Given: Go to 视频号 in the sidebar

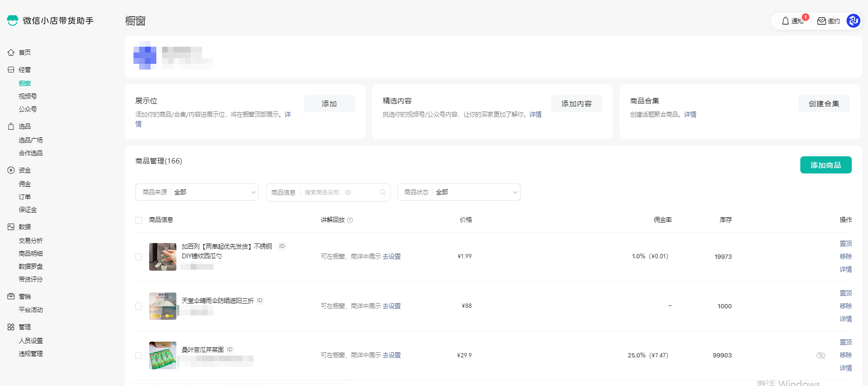Looking at the screenshot, I should point(28,96).
